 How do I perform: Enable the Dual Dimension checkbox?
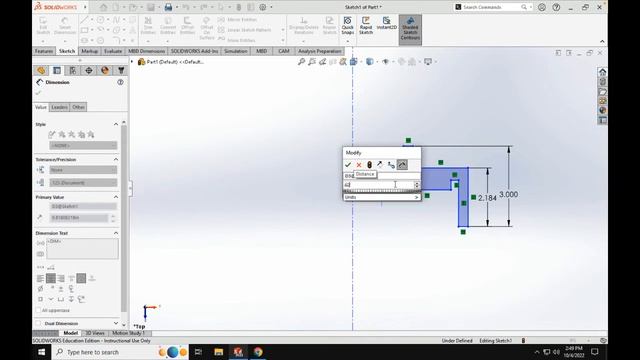click(x=38, y=323)
